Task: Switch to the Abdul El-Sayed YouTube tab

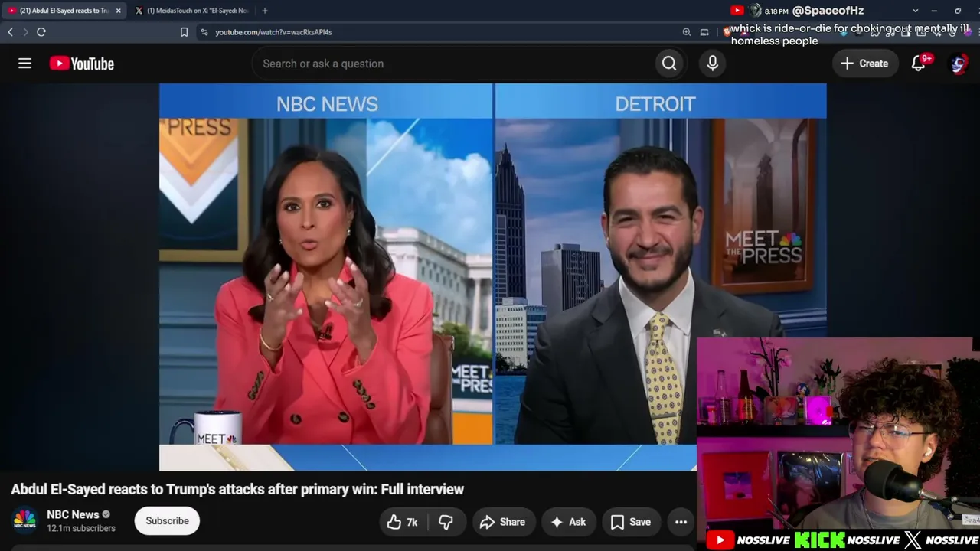Action: pyautogui.click(x=63, y=11)
